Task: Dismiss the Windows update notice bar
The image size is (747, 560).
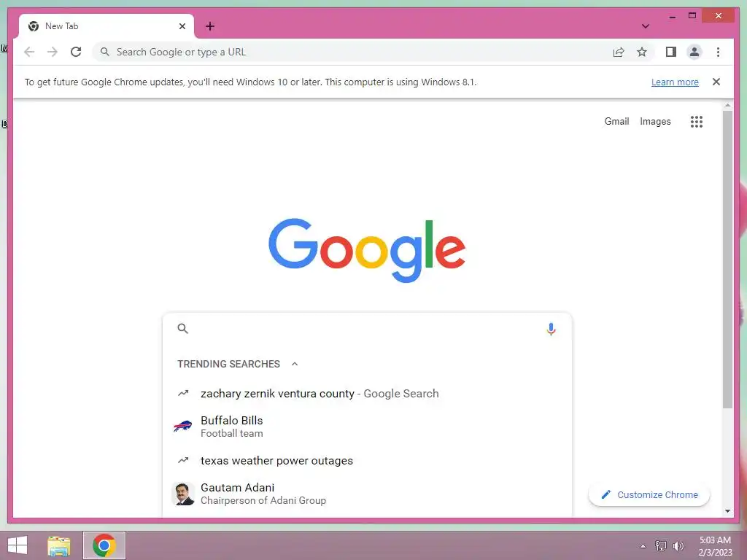Action: [716, 82]
